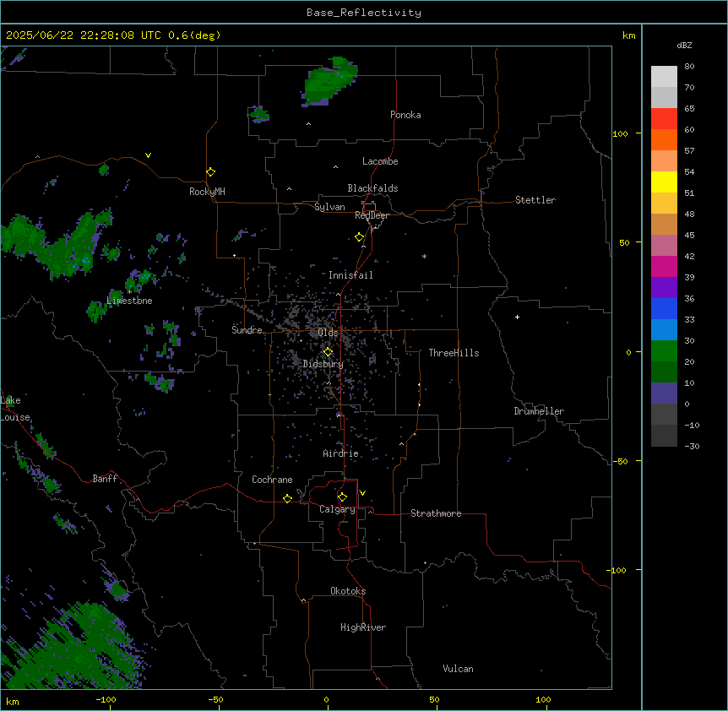Click the HighRiver label
The width and height of the screenshot is (728, 711).
coord(363,627)
